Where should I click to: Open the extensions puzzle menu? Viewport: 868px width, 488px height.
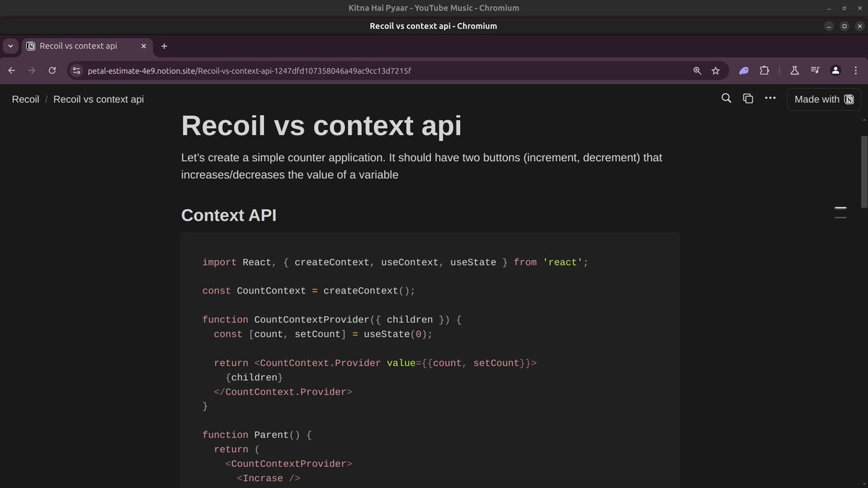[764, 71]
